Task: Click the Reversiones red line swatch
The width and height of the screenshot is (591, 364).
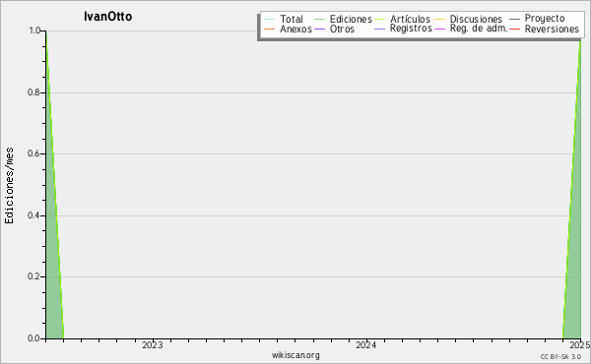Action: pos(514,29)
